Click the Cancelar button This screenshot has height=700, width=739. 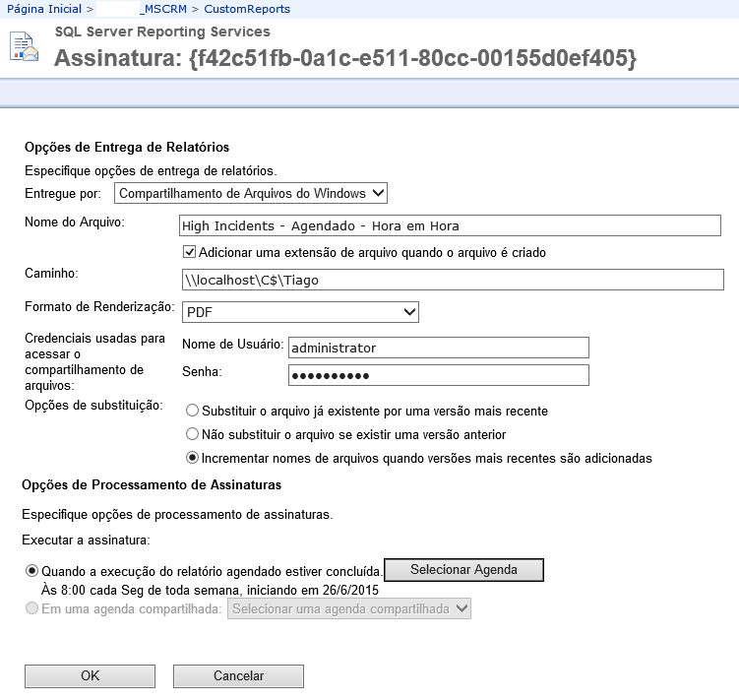tap(238, 676)
